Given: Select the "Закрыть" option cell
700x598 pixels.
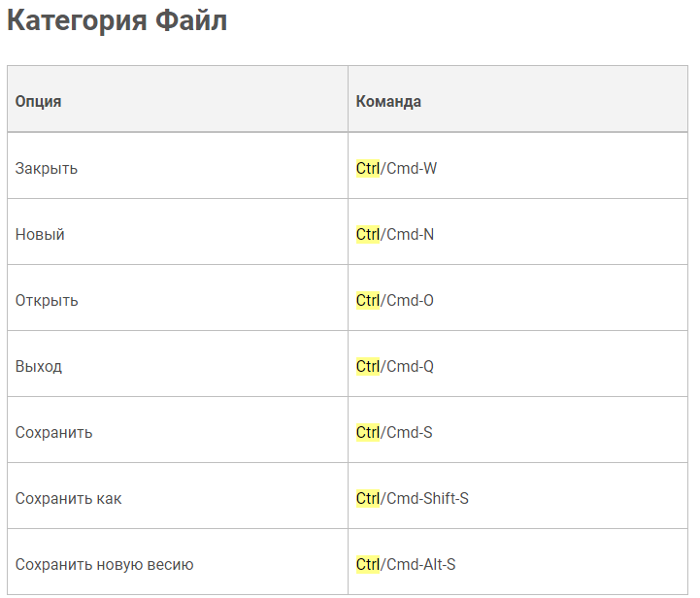Looking at the screenshot, I should [47, 168].
